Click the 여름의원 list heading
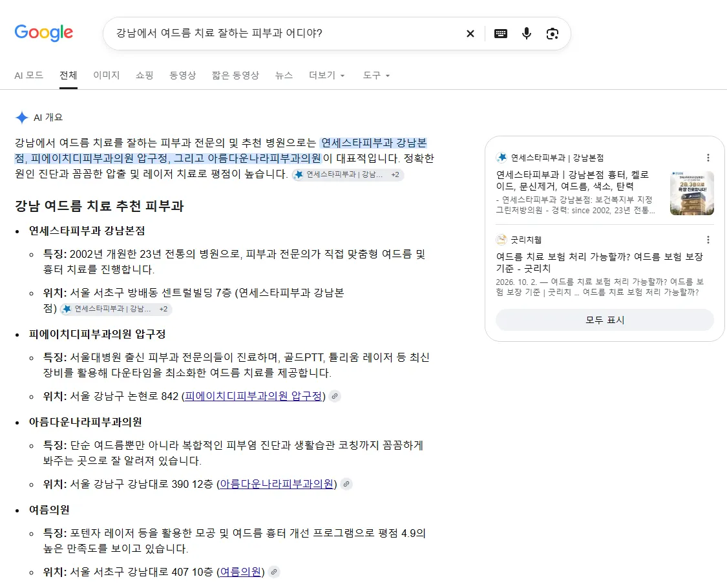Viewport: 727px width, 588px height. click(x=49, y=510)
